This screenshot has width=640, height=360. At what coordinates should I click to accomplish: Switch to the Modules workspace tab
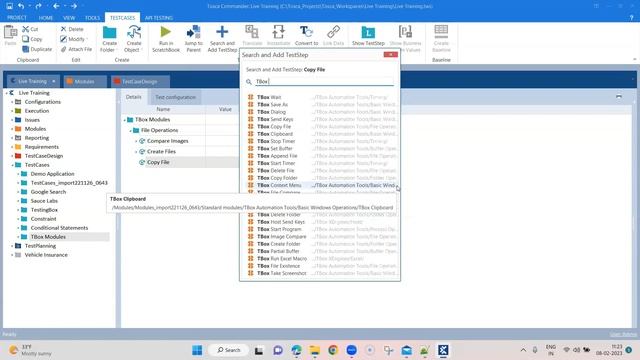click(x=84, y=81)
